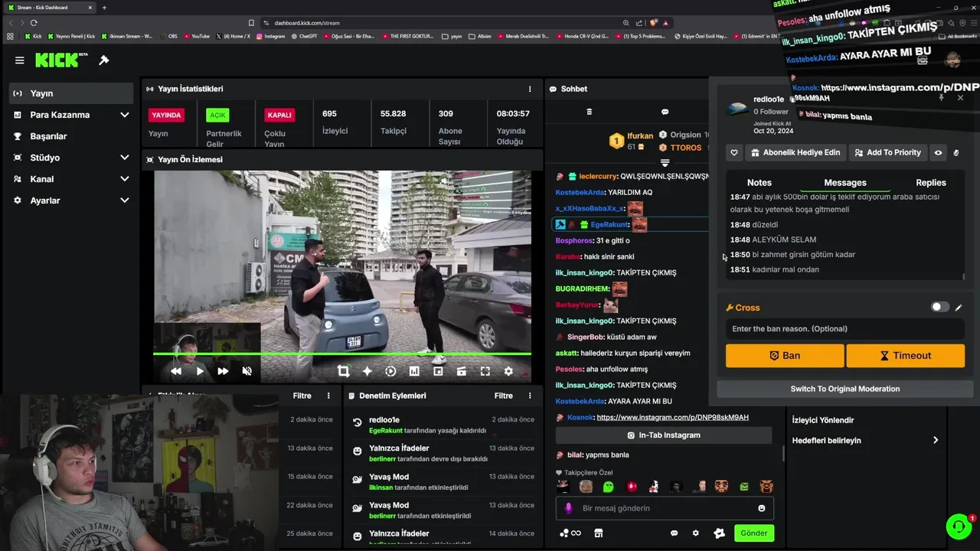Send the chat message with Gönder

pyautogui.click(x=753, y=533)
